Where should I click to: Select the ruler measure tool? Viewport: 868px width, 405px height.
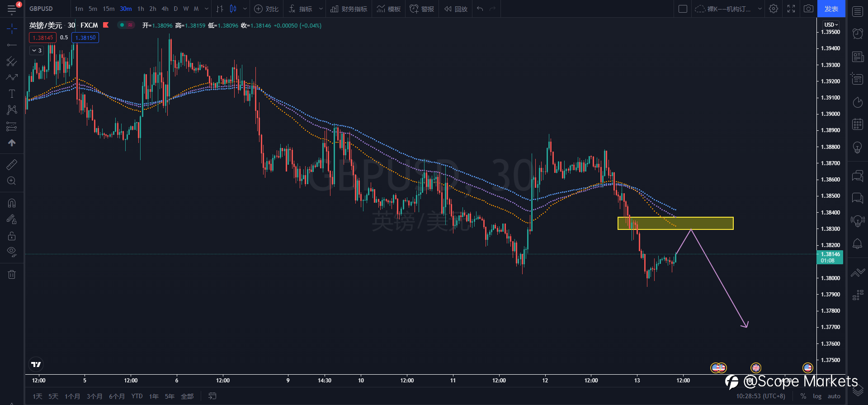(12, 164)
